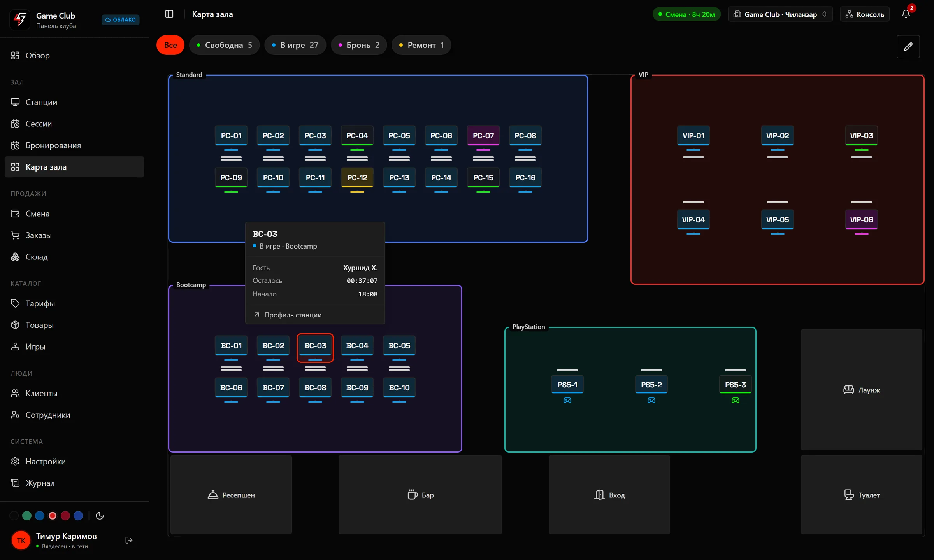
Task: Select station VIP-06 on the map
Action: coord(861,219)
